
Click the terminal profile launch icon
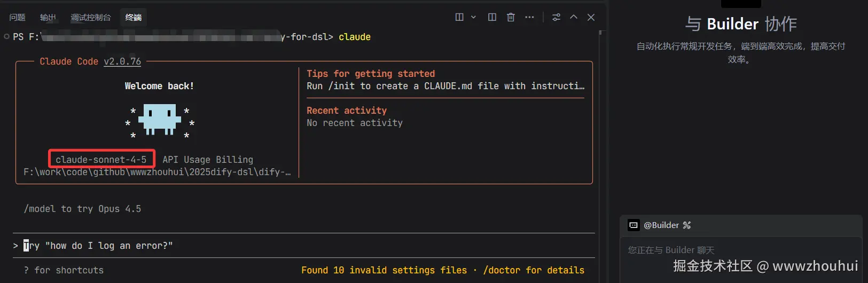click(459, 17)
